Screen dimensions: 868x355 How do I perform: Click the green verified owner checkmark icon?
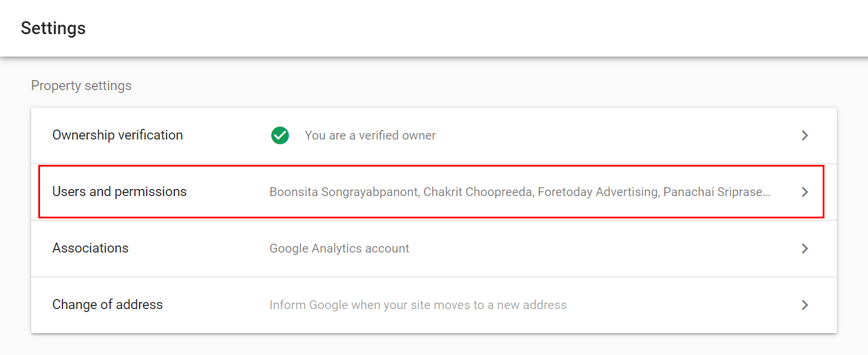point(280,135)
